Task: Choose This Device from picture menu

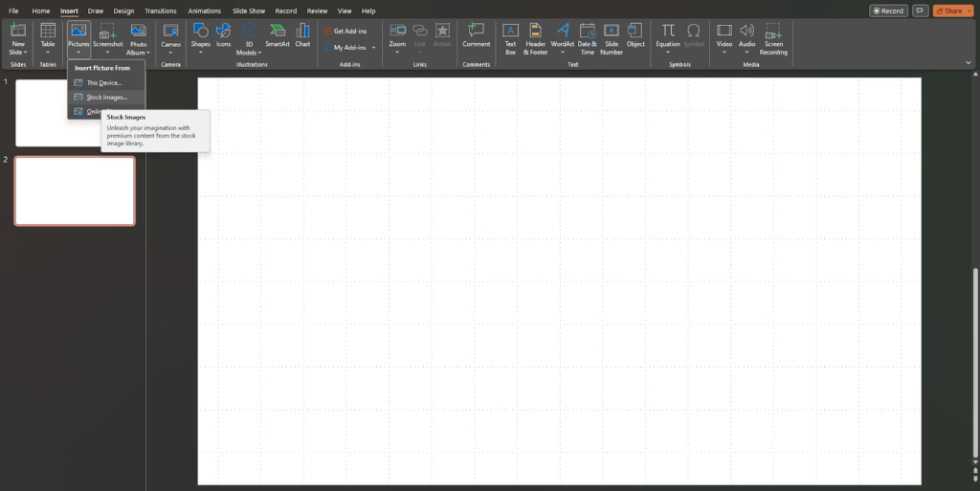Action: [103, 82]
